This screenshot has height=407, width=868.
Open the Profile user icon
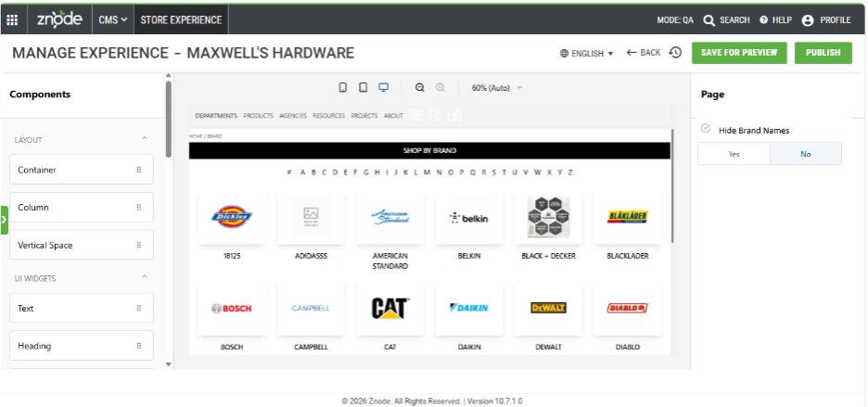point(808,20)
